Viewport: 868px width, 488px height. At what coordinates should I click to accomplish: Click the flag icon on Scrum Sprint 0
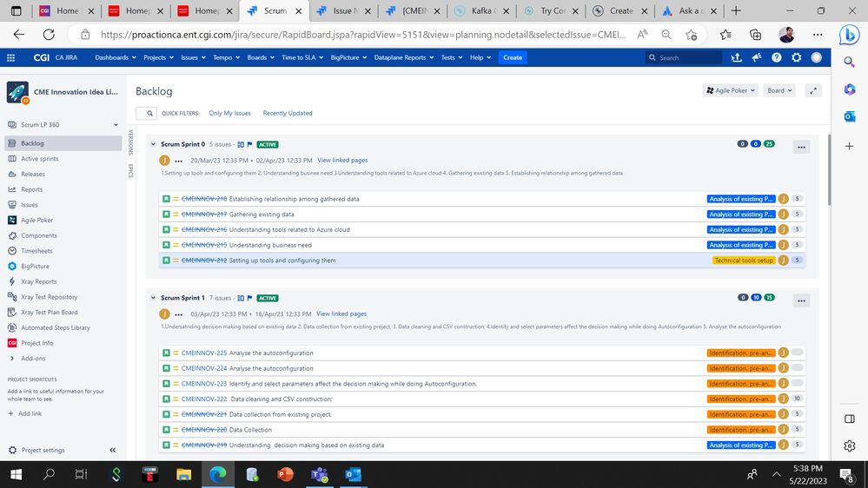click(249, 144)
